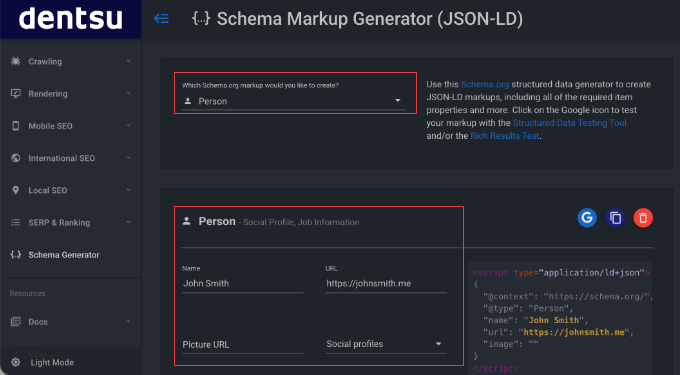Click the Rendering monitor icon

16,94
